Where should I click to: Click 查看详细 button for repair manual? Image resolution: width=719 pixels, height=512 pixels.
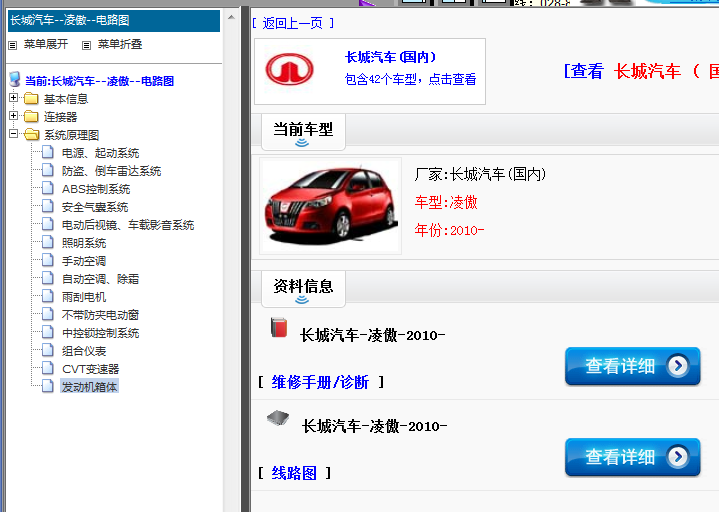pyautogui.click(x=632, y=366)
